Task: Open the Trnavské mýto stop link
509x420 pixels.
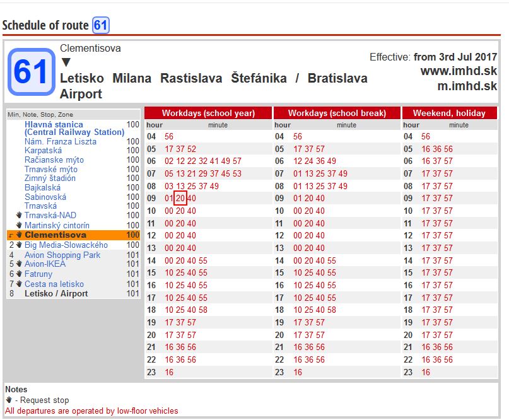Action: 51,169
